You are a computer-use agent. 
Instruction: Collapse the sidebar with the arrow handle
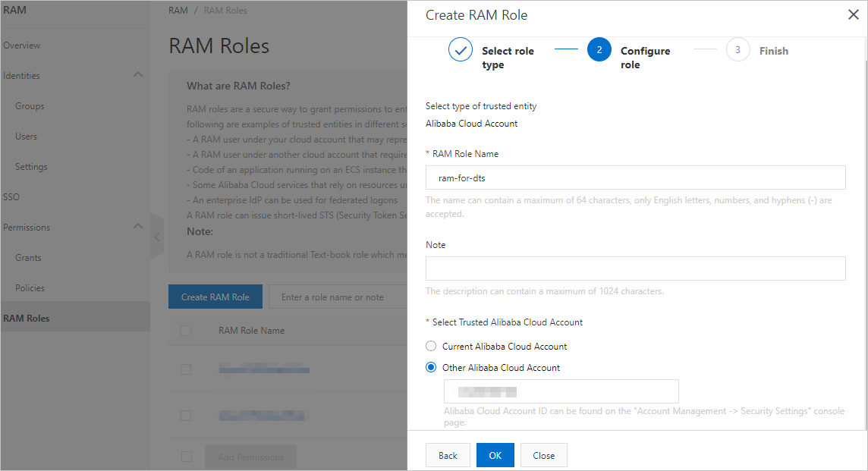[x=157, y=237]
